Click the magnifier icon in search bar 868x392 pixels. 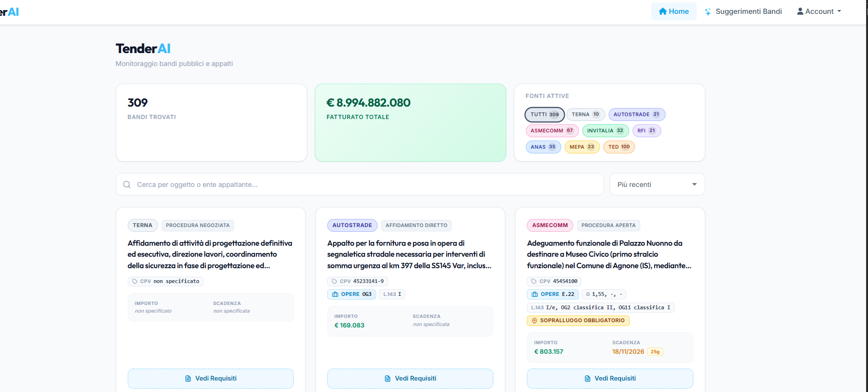point(127,185)
